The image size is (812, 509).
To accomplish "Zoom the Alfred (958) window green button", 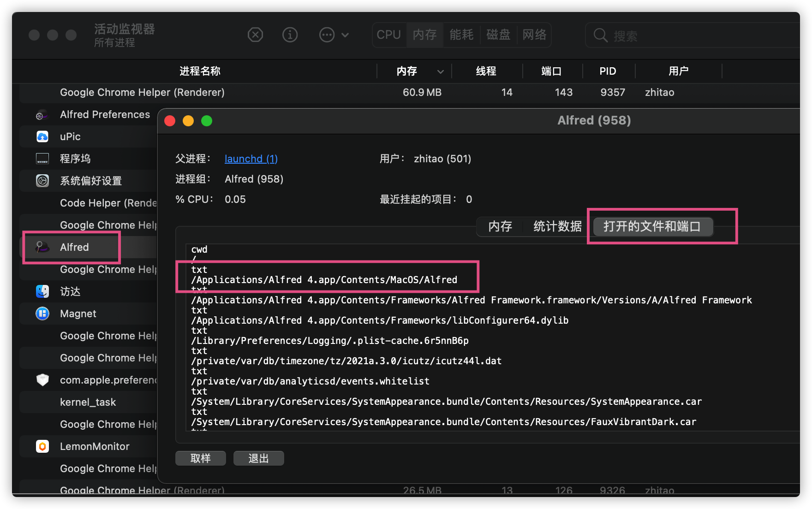I will pos(207,121).
